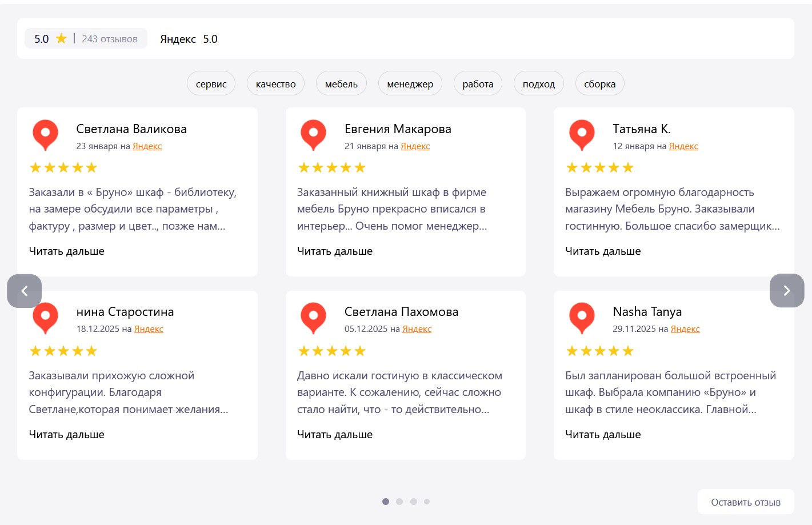Click the previous reviews arrow button

25,291
